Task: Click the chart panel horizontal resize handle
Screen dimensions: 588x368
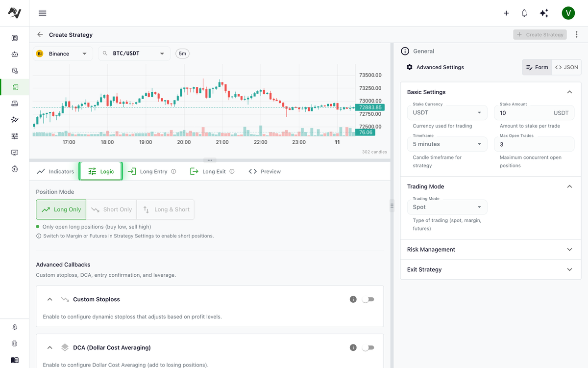Action: coord(210,160)
